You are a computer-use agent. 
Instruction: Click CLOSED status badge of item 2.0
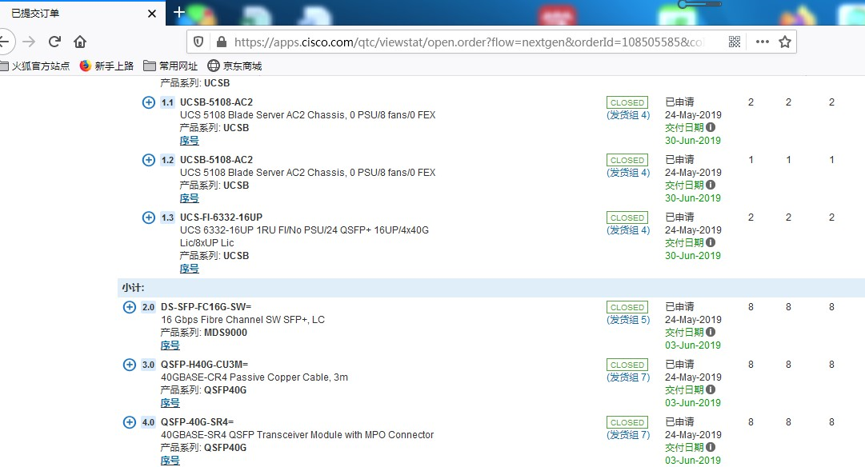627,307
